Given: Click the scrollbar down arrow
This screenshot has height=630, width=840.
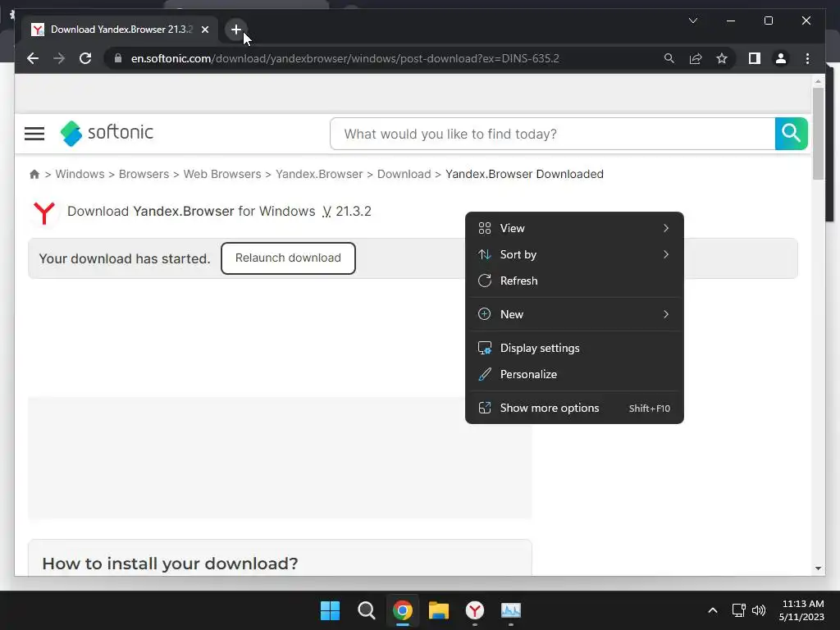Looking at the screenshot, I should tap(818, 568).
